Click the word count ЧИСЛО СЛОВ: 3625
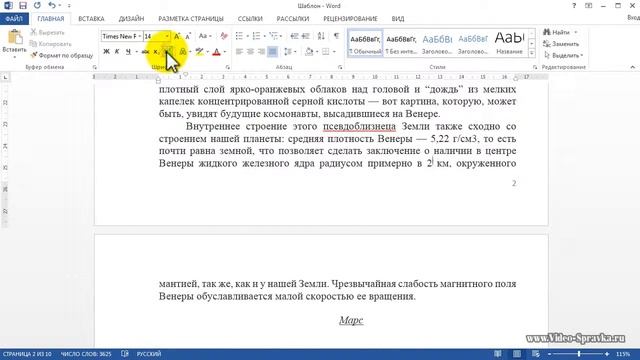Screen dimensions: 640x360 tap(86, 354)
